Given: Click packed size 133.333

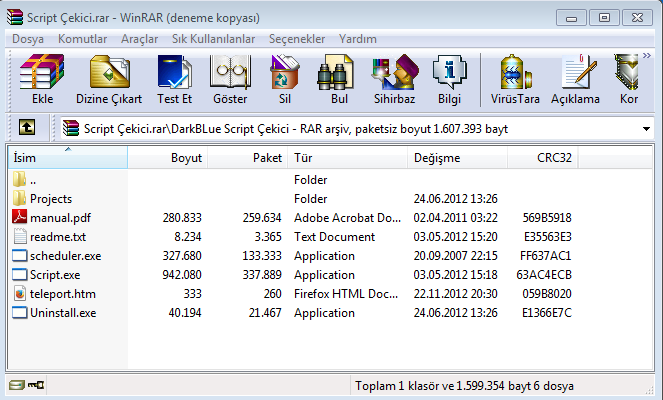Looking at the screenshot, I should pos(262,256).
